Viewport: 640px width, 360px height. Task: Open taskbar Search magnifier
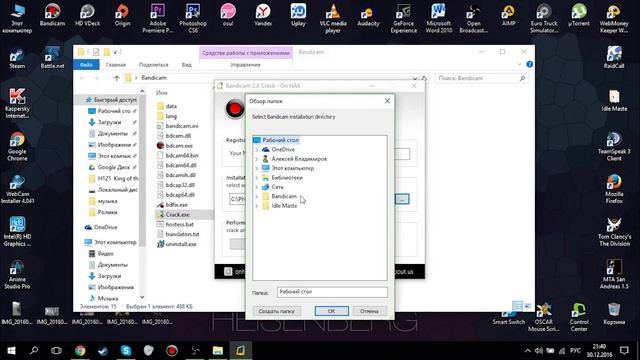[x=34, y=350]
